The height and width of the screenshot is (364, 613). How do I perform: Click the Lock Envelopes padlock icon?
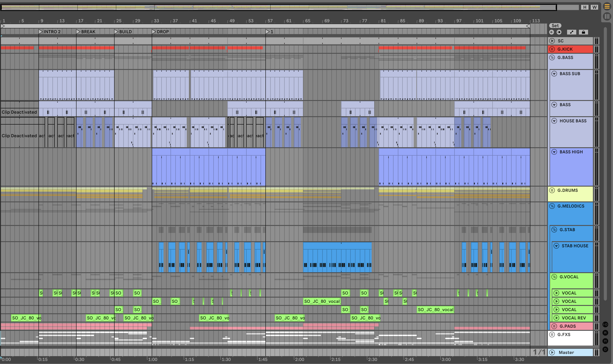583,32
